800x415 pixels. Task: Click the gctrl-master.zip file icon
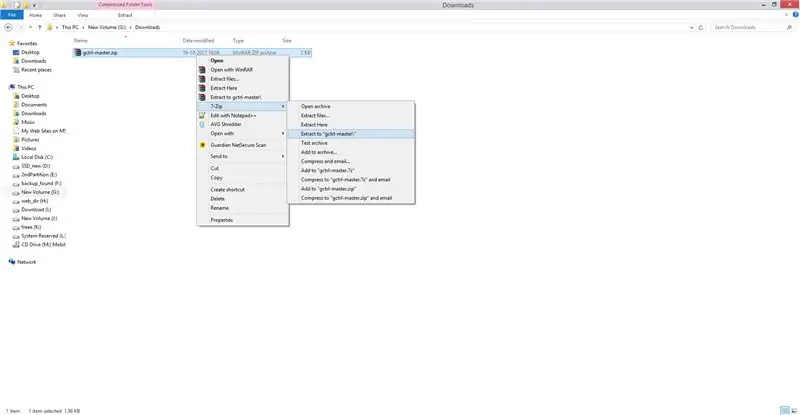(78, 53)
